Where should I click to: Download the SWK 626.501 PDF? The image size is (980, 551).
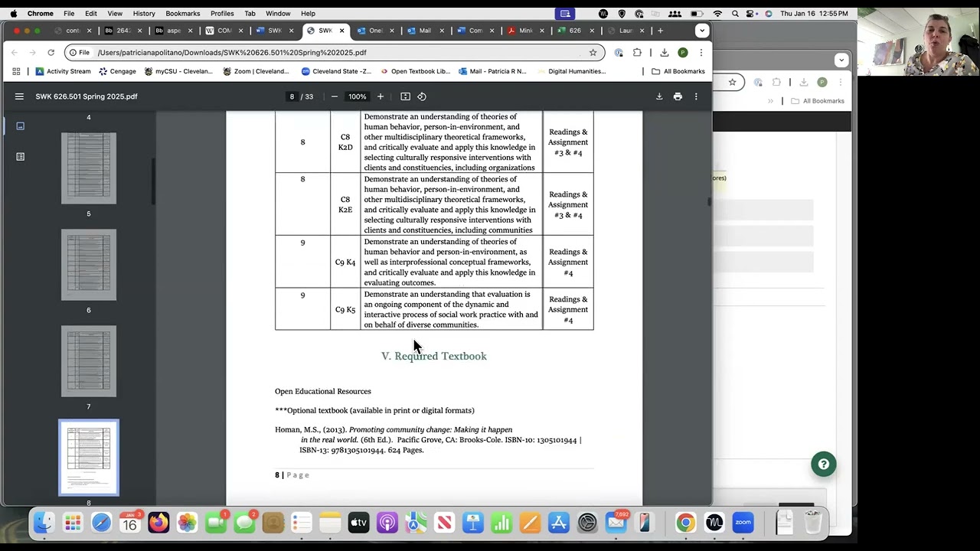point(659,96)
